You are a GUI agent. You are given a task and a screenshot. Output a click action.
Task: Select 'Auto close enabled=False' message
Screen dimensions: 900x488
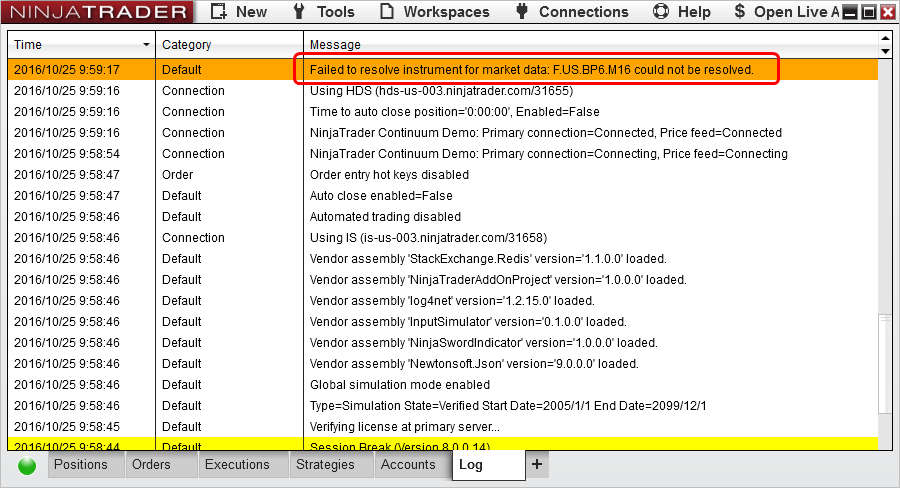(381, 196)
